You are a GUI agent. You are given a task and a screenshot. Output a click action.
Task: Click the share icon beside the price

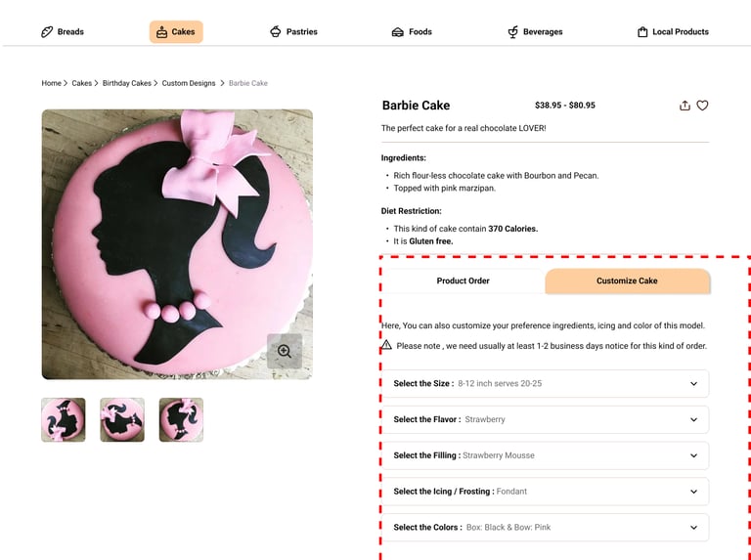coord(685,106)
